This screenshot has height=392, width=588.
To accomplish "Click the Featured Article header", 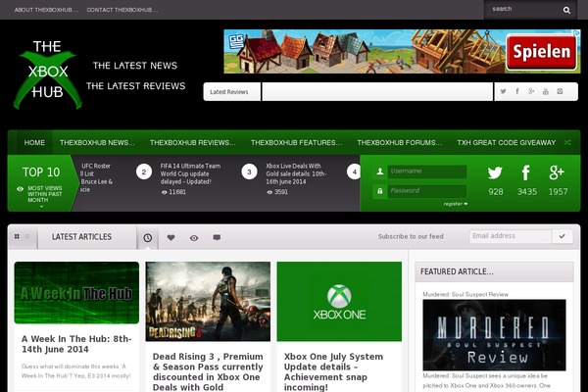I will coord(494,271).
